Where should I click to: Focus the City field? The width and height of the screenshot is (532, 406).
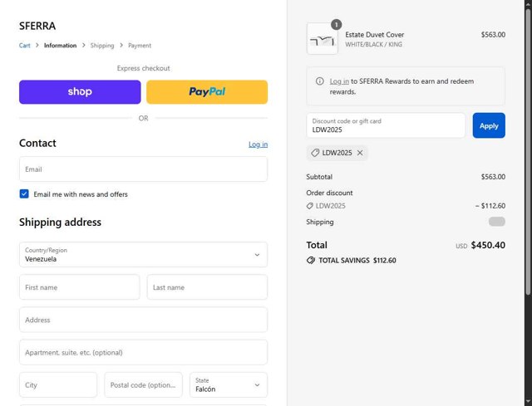[58, 385]
